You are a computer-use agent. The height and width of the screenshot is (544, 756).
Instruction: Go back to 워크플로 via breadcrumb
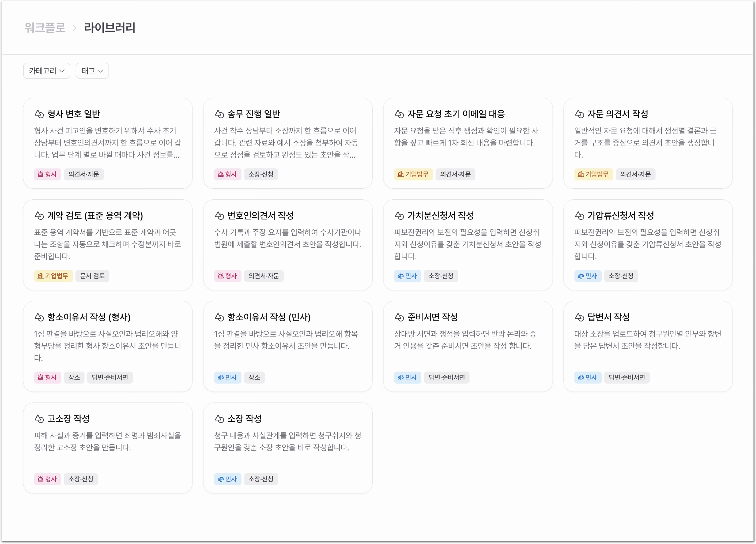point(45,28)
